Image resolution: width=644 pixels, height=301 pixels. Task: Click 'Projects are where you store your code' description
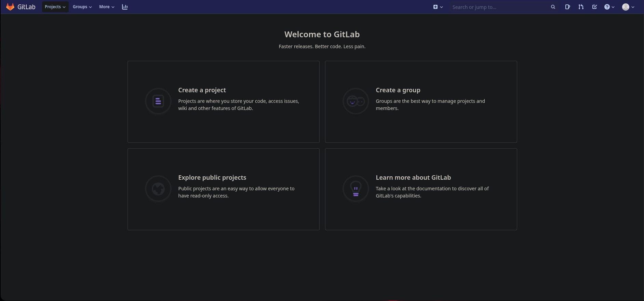point(239,105)
